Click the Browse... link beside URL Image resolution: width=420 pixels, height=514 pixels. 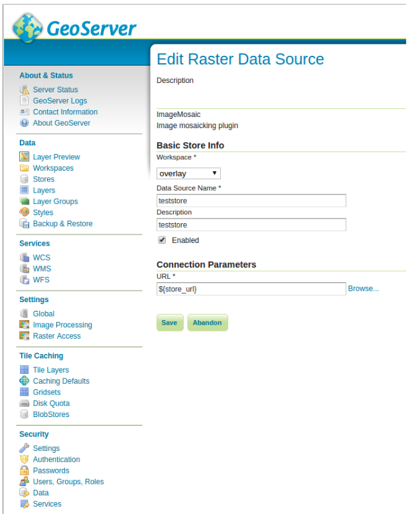pyautogui.click(x=364, y=289)
